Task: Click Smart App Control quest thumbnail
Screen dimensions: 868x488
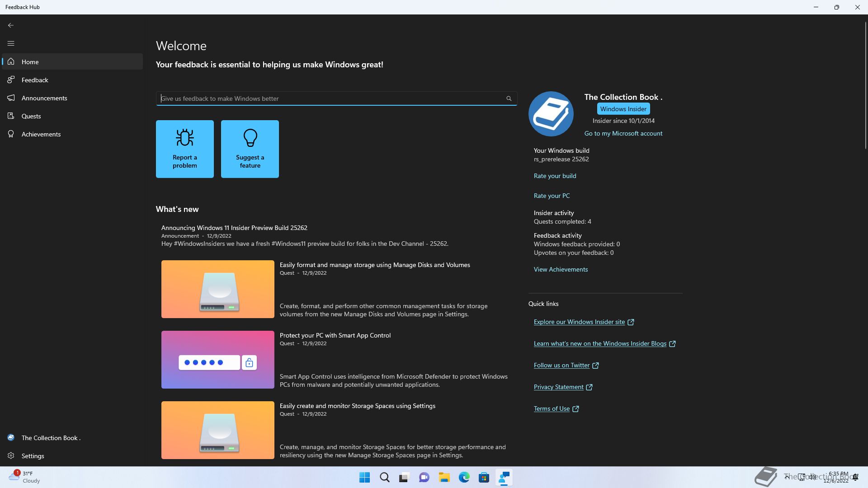Action: click(218, 360)
